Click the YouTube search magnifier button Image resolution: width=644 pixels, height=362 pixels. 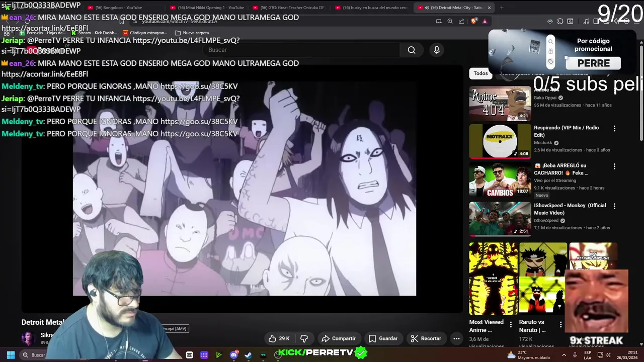click(x=412, y=50)
